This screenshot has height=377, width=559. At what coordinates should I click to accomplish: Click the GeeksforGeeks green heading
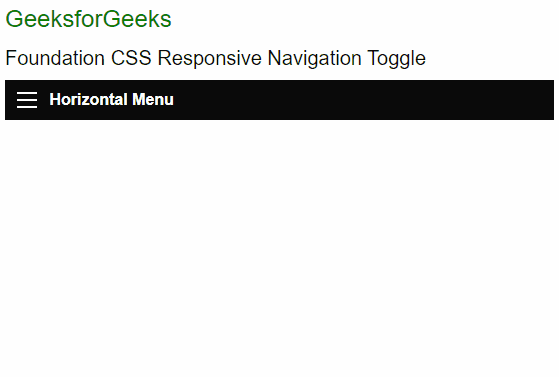(88, 19)
